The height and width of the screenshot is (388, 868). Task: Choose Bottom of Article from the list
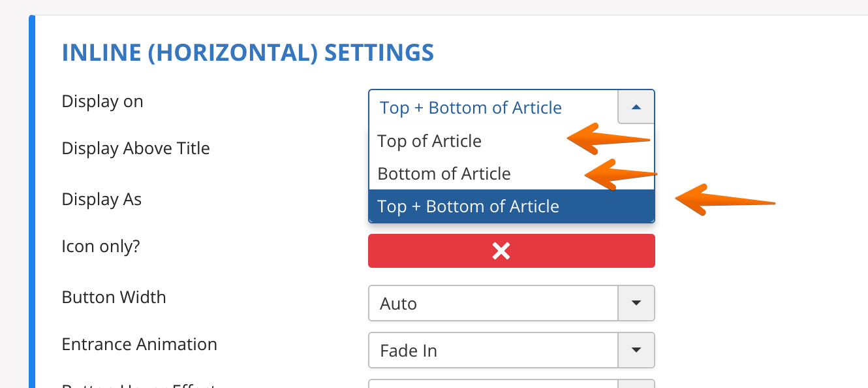(444, 174)
